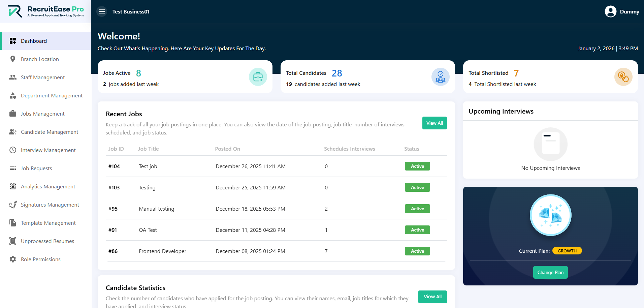Viewport: 644px width, 308px height.
Task: Expand Job Requests in the sidebar
Action: pos(36,168)
